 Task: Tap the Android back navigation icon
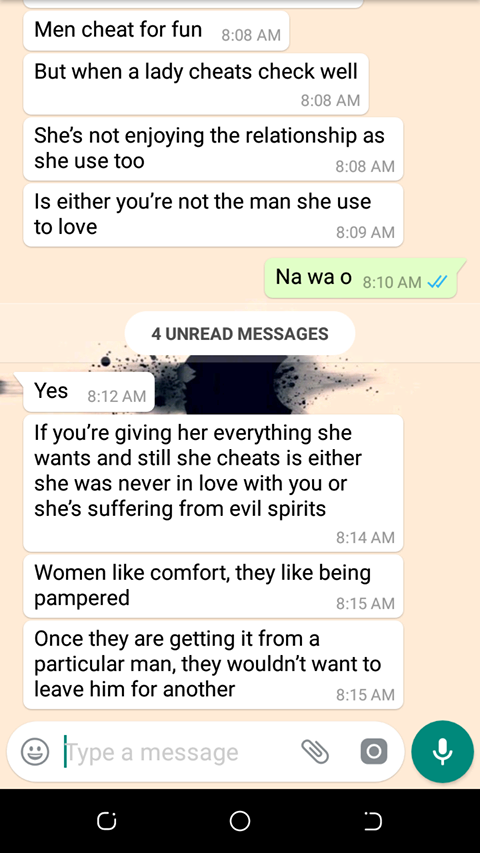(373, 820)
